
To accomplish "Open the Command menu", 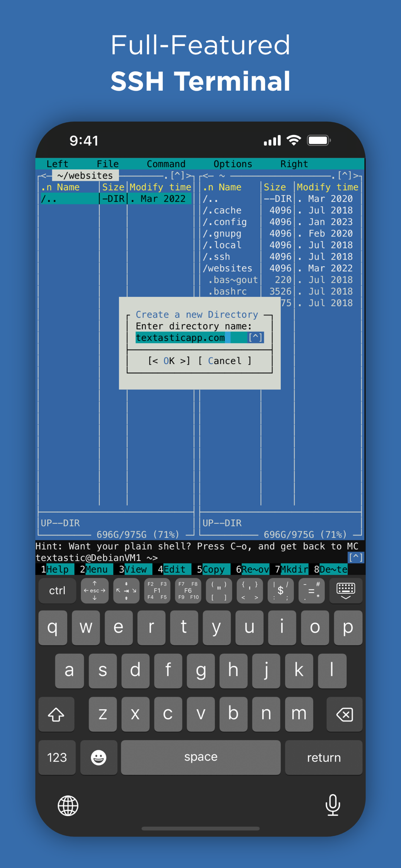I will (166, 164).
